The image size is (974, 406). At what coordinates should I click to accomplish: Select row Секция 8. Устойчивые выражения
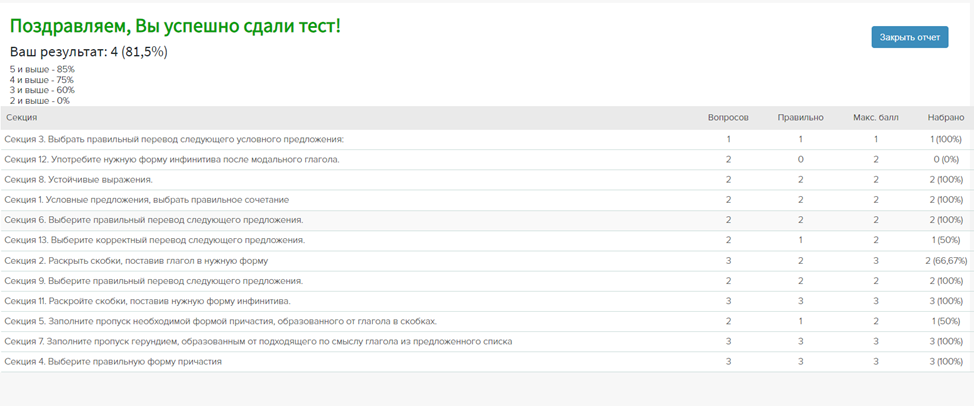tap(486, 180)
